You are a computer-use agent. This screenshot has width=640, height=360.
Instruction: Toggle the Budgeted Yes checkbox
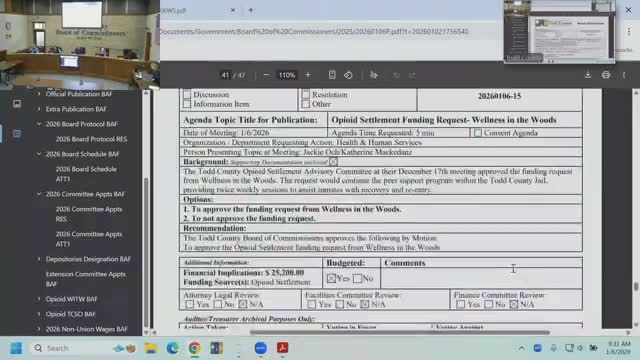[331, 278]
